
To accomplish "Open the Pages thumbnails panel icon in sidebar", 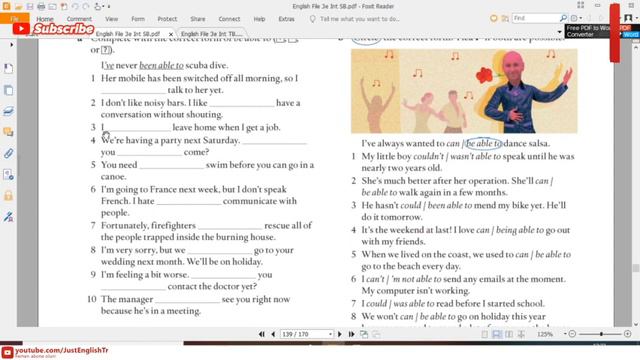I will [9, 90].
